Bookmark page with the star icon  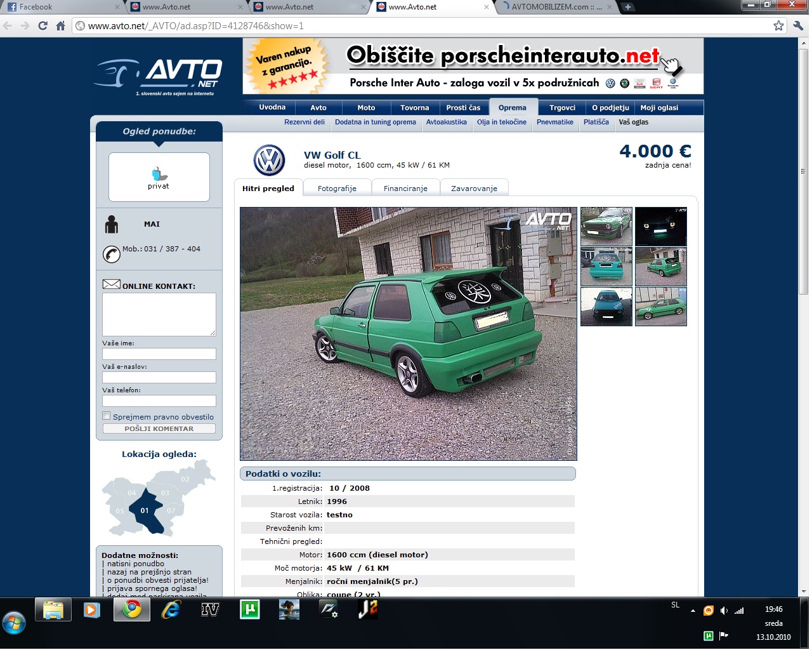coord(778,26)
